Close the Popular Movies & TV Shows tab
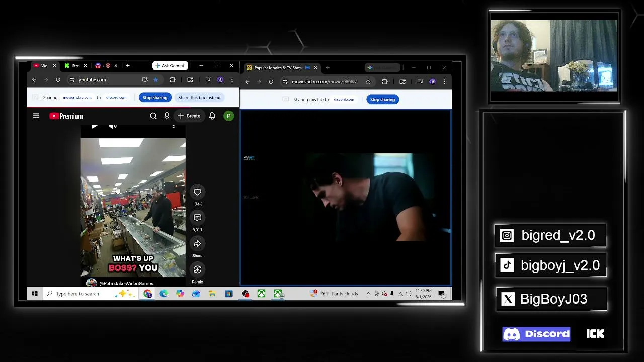The image size is (644, 362). tap(315, 68)
